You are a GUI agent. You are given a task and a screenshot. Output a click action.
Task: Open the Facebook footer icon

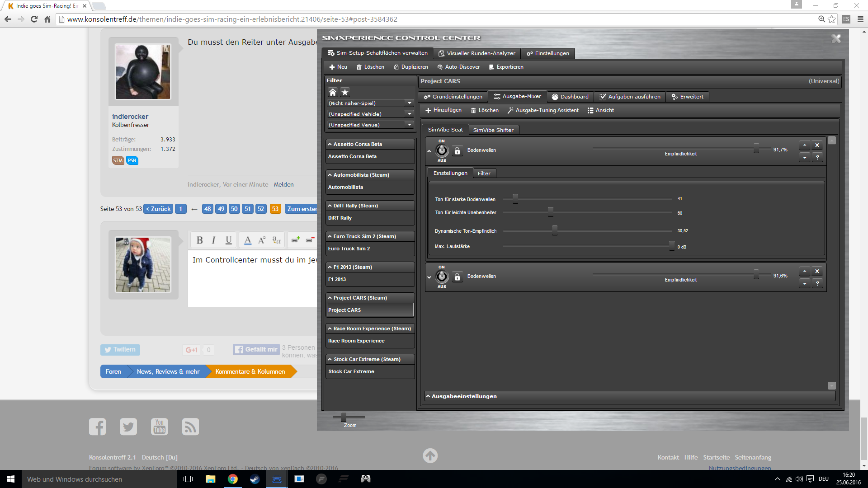pyautogui.click(x=97, y=427)
